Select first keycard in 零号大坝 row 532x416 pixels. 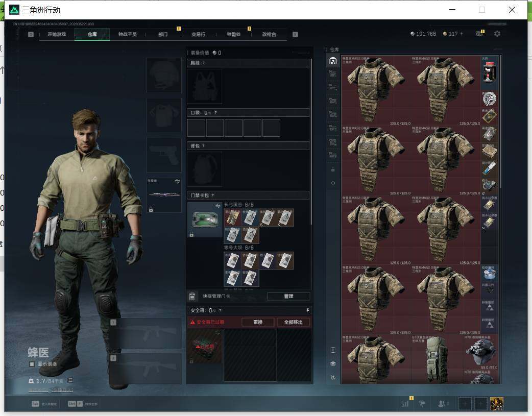click(x=232, y=261)
